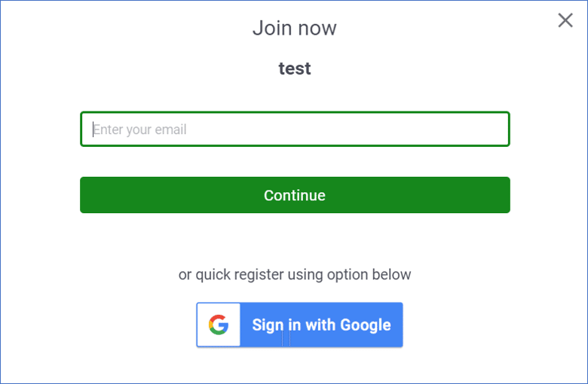Focus the Enter your email field
588x384 pixels.
(295, 130)
